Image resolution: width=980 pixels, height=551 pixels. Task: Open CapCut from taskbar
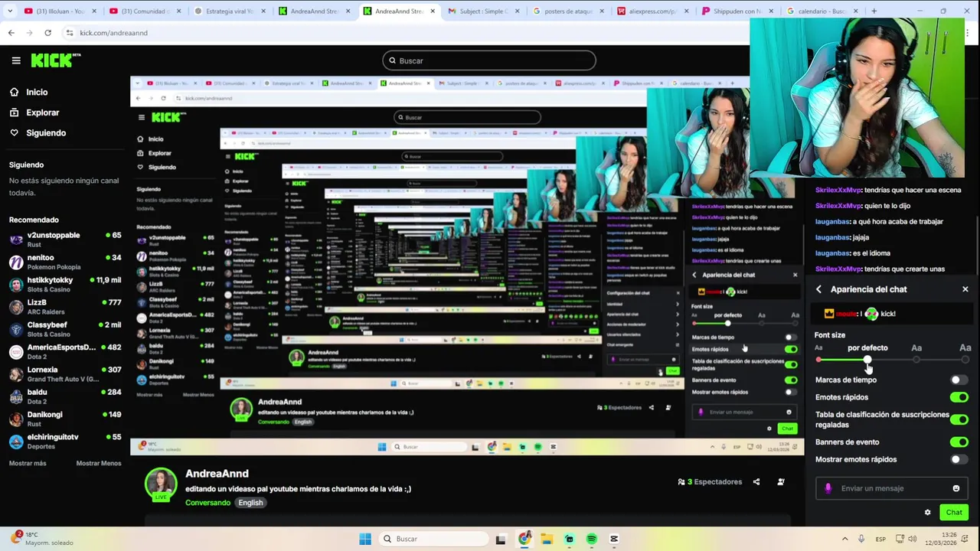(614, 539)
